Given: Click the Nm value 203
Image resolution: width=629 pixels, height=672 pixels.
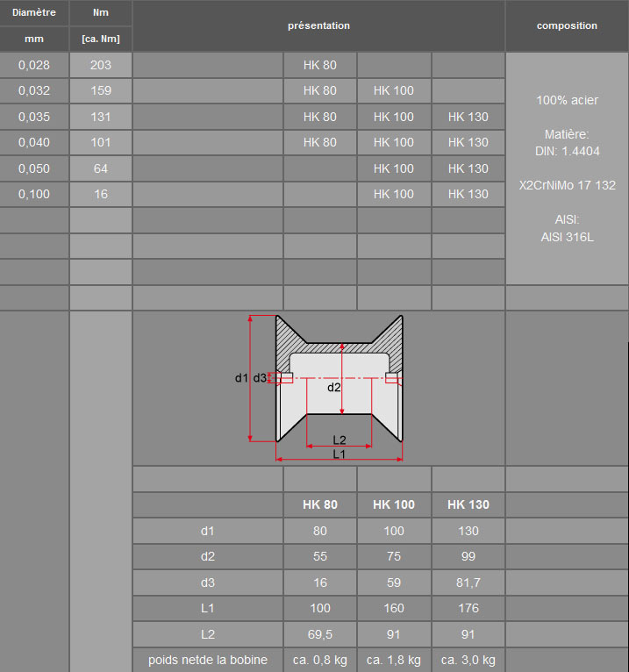Looking at the screenshot, I should click(x=101, y=65).
